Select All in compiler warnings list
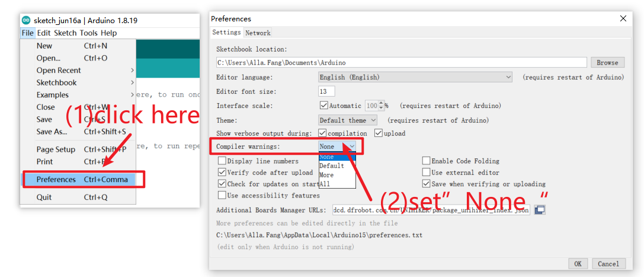Image resolution: width=644 pixels, height=277 pixels. 337,184
